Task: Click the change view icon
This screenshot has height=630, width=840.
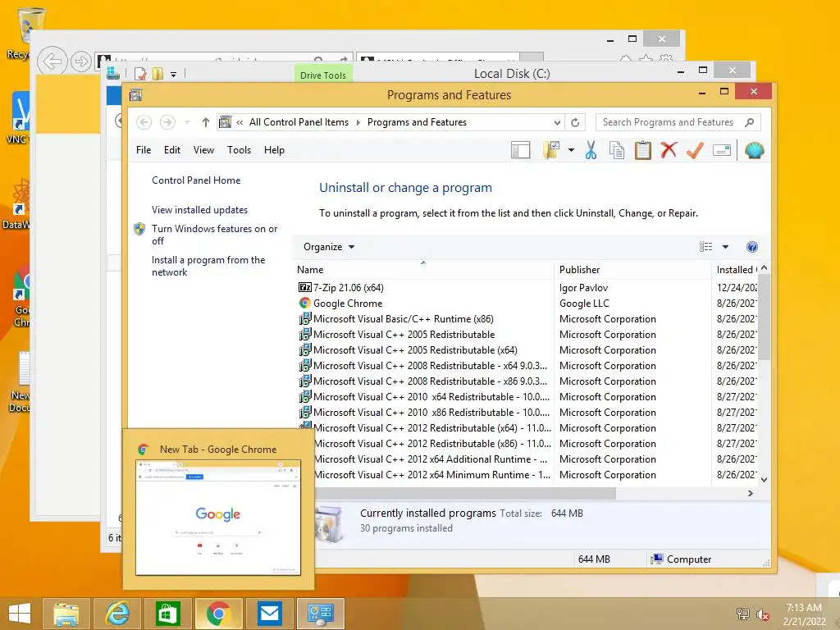Action: [x=706, y=247]
